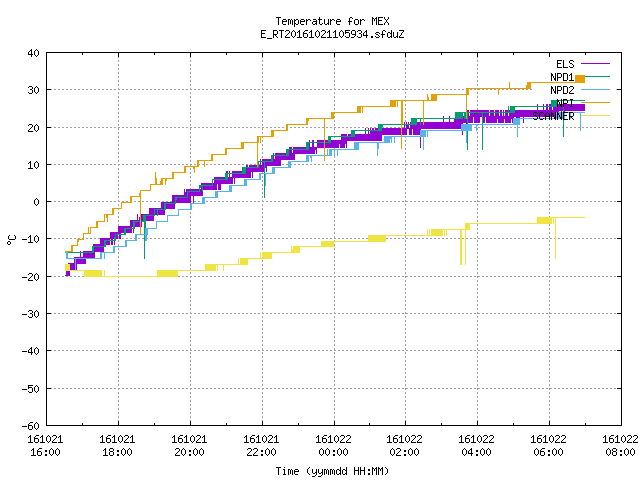Click the x-axis tick label 161021 18:00
The image size is (640, 480).
tap(117, 446)
